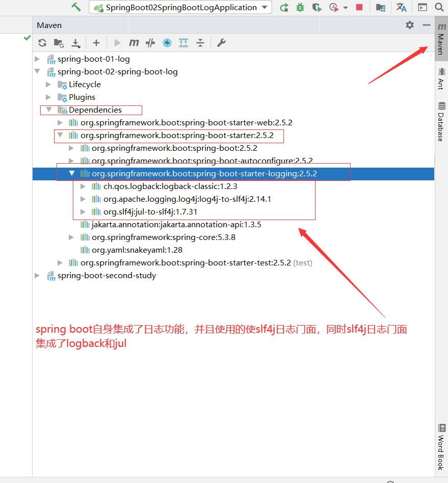Click the Run Maven Build play icon

point(117,43)
